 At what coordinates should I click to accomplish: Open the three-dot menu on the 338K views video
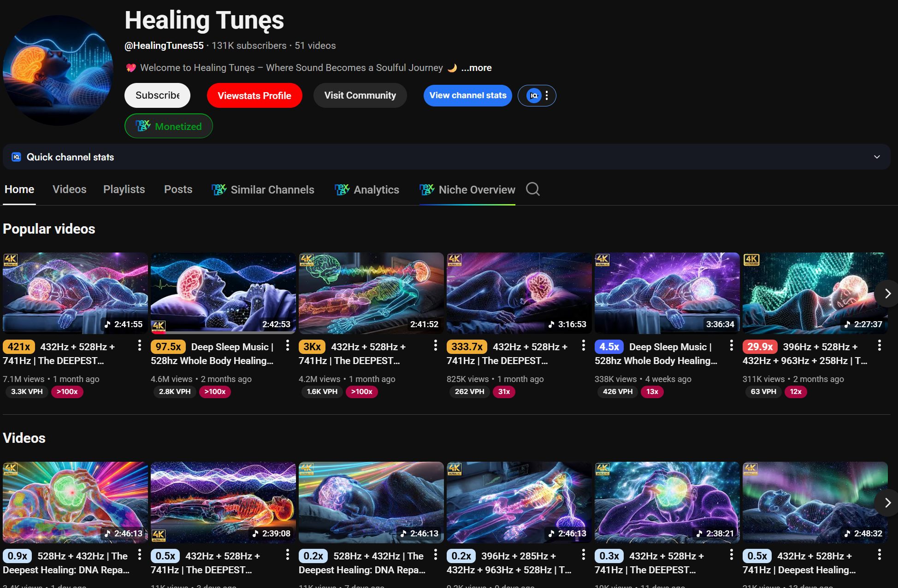pyautogui.click(x=731, y=346)
